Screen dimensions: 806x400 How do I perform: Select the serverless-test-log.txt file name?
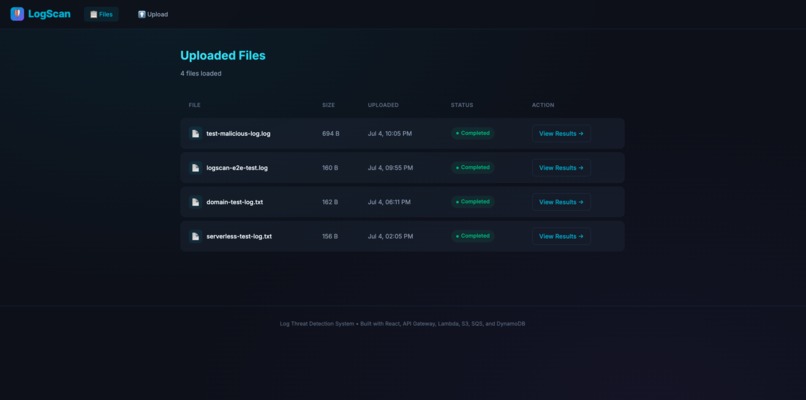coord(239,237)
